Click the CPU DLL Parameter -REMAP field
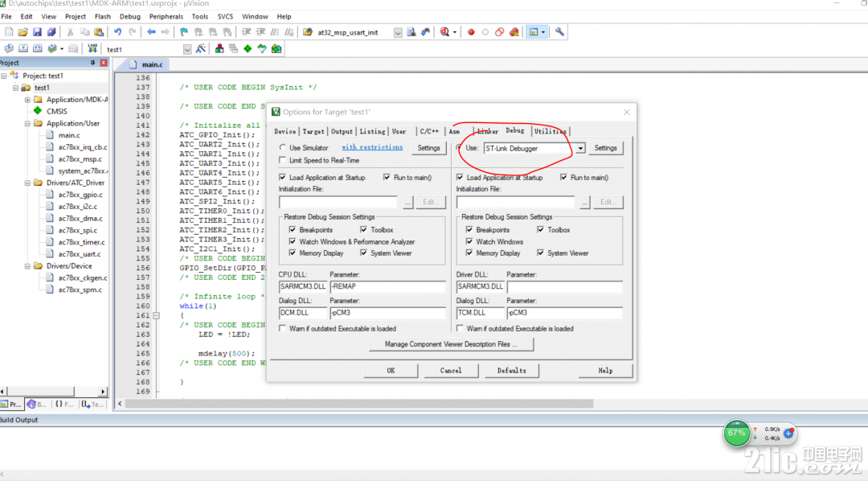The height and width of the screenshot is (481, 868). click(x=387, y=286)
